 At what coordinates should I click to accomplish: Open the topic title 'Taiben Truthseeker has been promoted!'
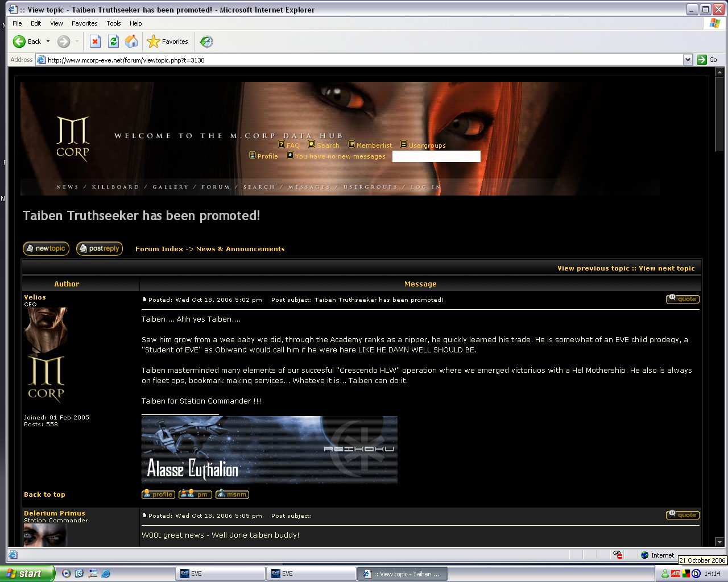click(141, 216)
